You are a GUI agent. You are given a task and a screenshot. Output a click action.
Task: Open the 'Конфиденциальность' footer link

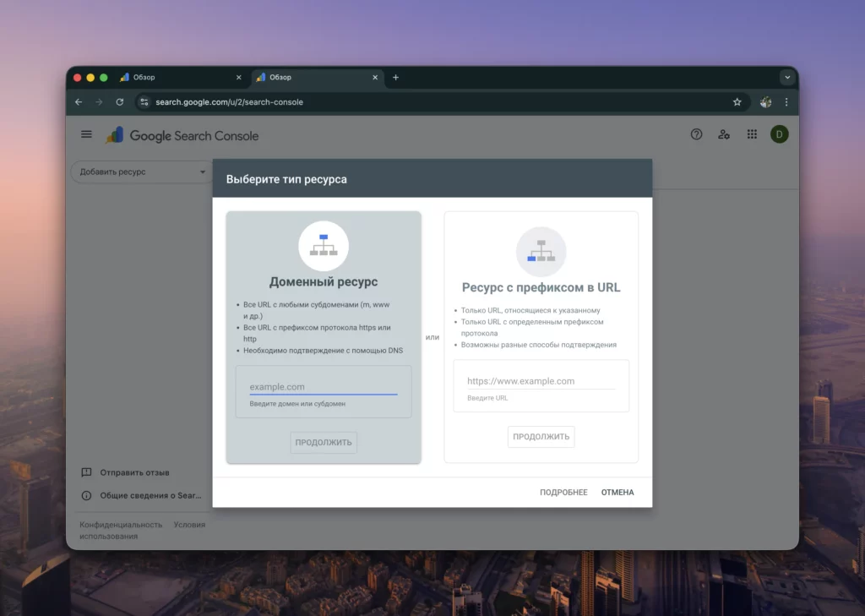click(x=121, y=525)
